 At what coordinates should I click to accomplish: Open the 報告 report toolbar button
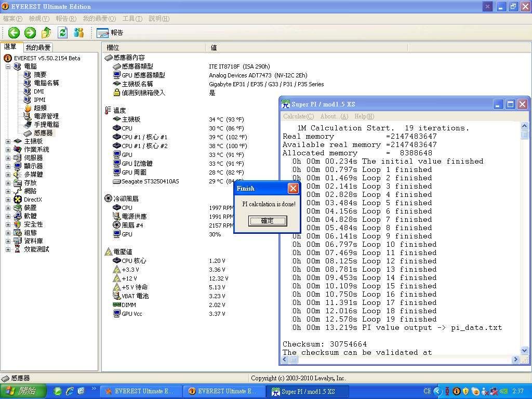click(110, 33)
